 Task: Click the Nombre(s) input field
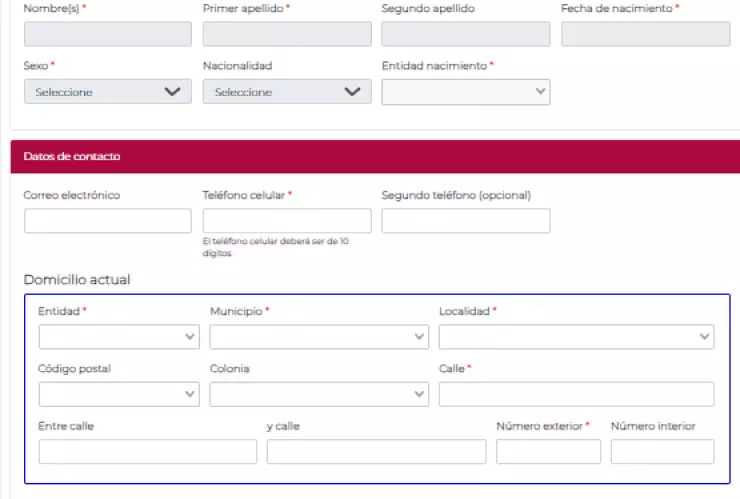pos(107,34)
